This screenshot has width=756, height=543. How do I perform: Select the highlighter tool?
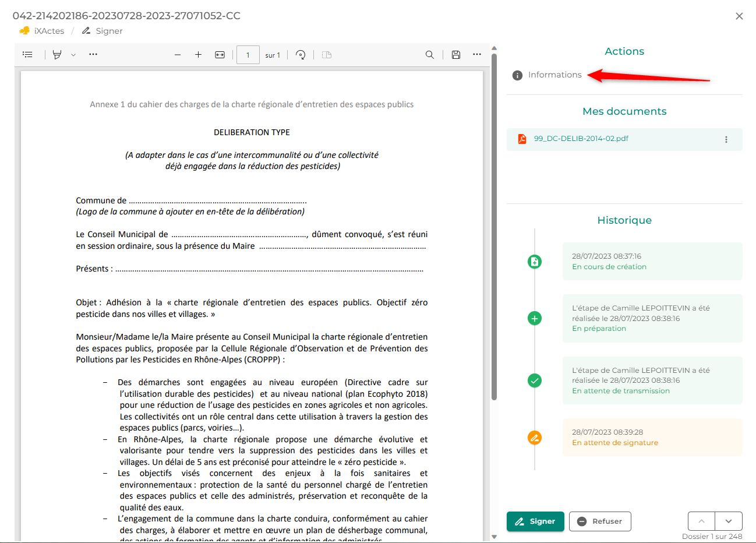[x=57, y=55]
